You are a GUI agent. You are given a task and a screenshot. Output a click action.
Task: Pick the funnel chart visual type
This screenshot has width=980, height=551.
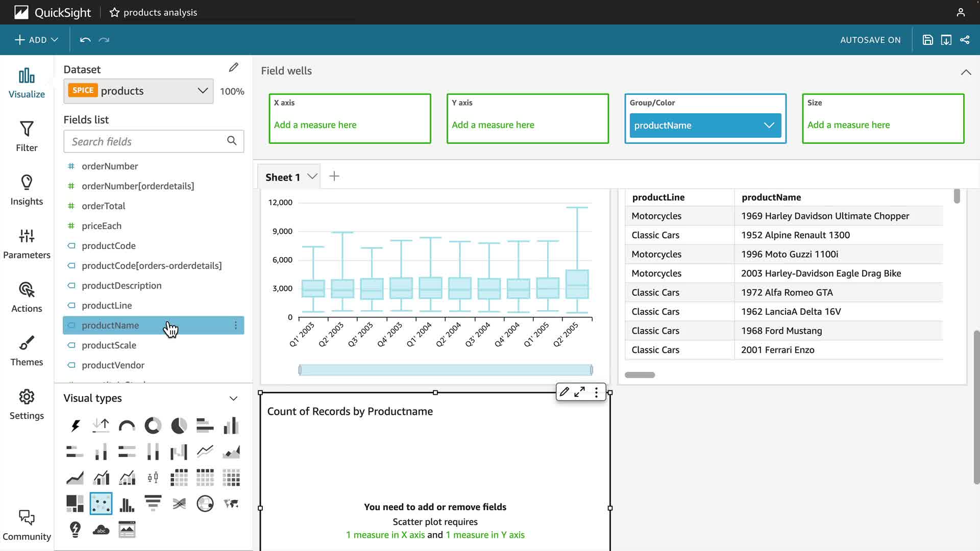(153, 504)
